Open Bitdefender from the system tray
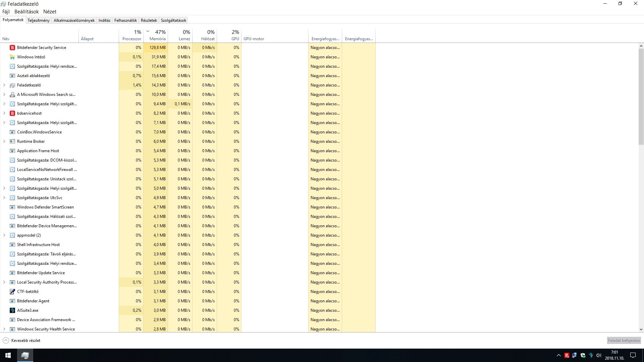The image size is (644, 362). (567, 355)
